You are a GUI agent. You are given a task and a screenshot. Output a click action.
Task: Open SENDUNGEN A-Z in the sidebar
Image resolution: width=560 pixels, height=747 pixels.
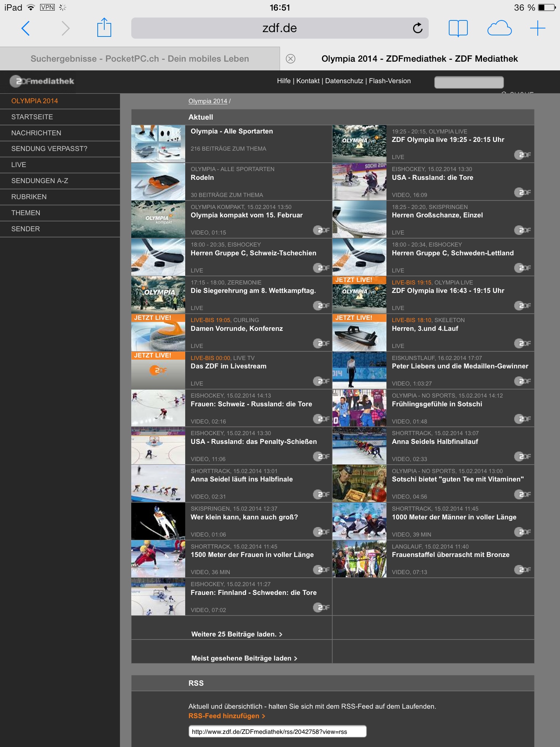pos(60,181)
